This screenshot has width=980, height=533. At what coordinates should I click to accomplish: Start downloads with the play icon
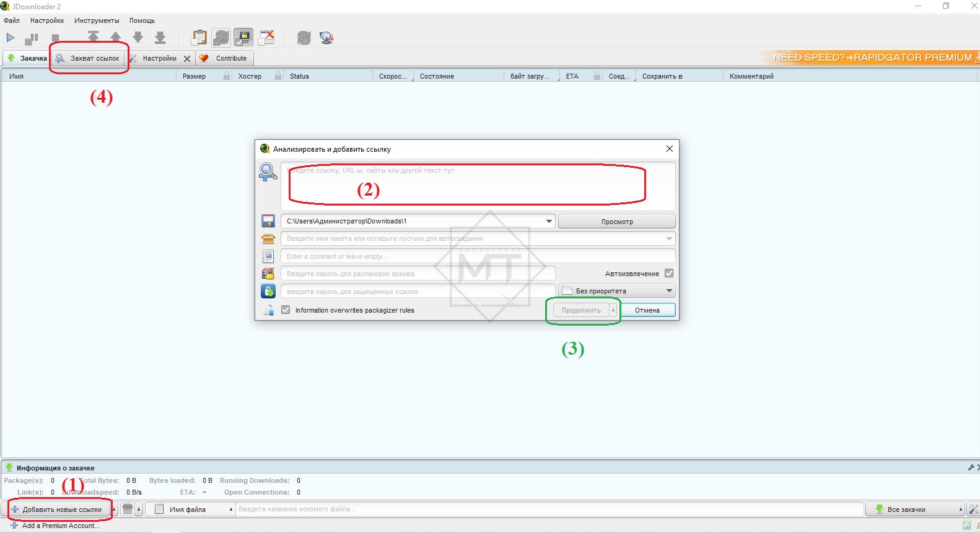11,38
